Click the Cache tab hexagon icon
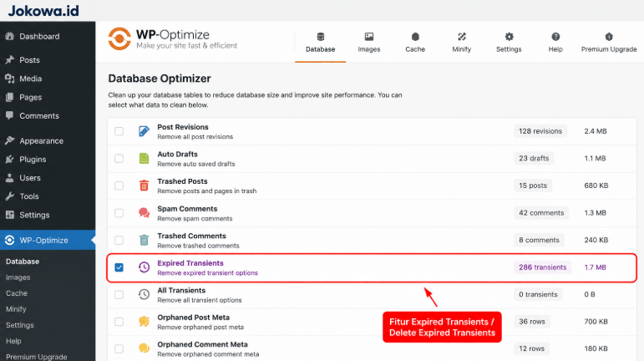The width and height of the screenshot is (644, 361). point(415,37)
